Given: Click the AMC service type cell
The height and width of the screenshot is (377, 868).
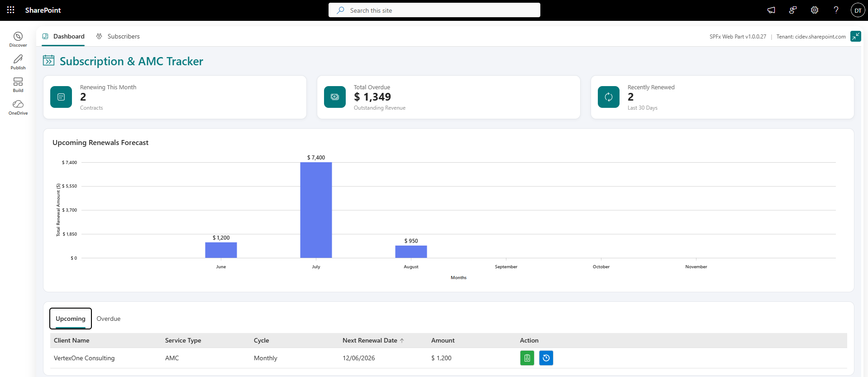Looking at the screenshot, I should pos(172,358).
